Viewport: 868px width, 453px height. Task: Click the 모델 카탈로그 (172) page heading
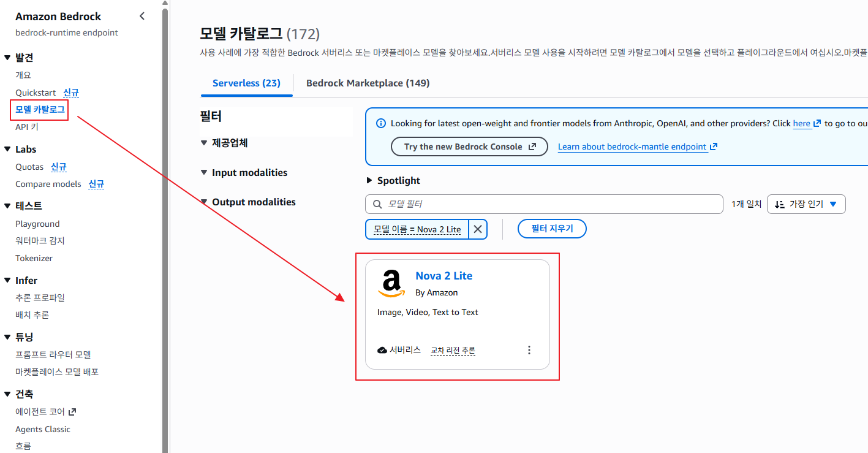pyautogui.click(x=260, y=34)
